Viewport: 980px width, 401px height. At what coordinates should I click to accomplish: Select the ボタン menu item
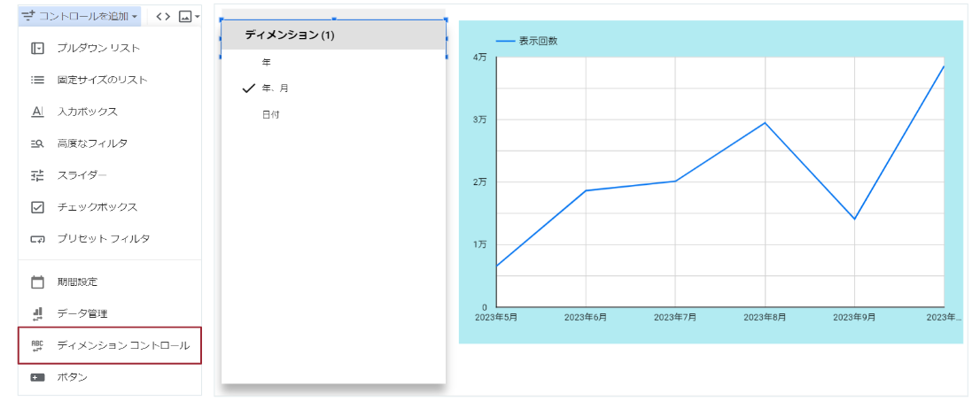(72, 377)
